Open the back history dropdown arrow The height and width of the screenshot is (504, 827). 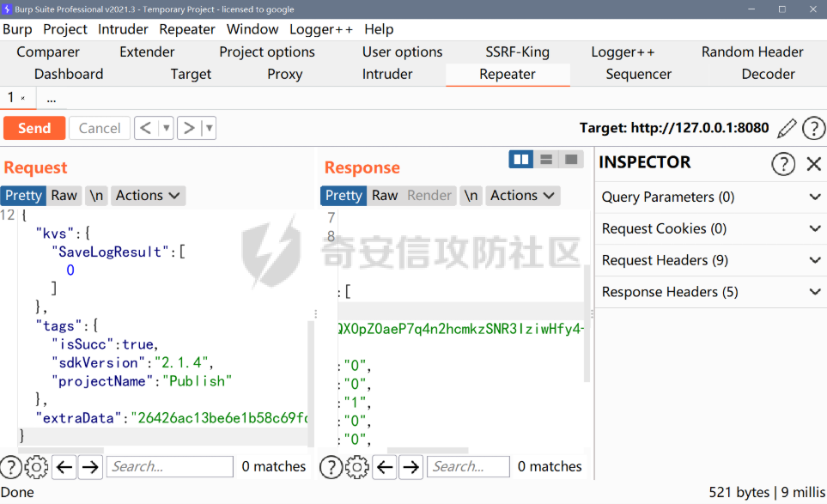166,128
